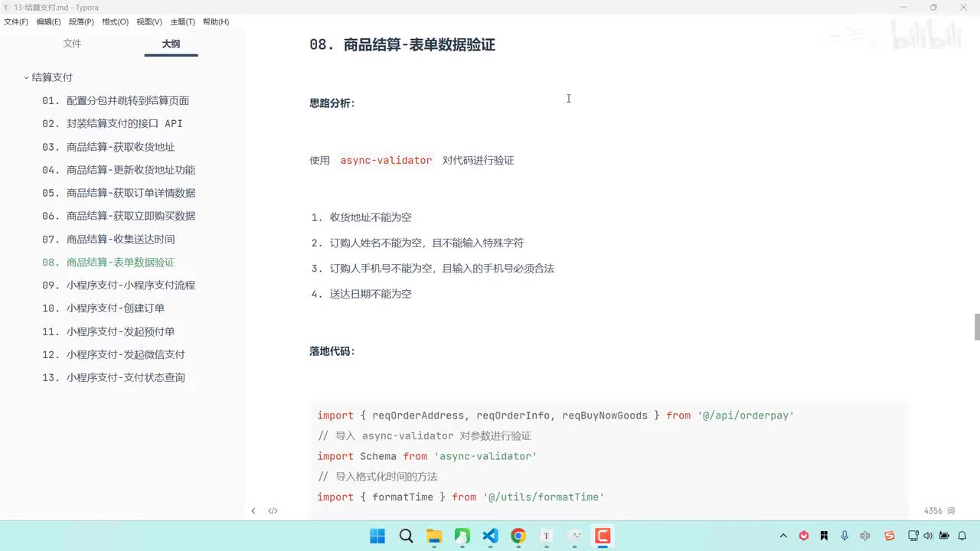This screenshot has height=551, width=980.
Task: Click the heading 08. 商品结算-表单数据验证
Action: (x=402, y=44)
